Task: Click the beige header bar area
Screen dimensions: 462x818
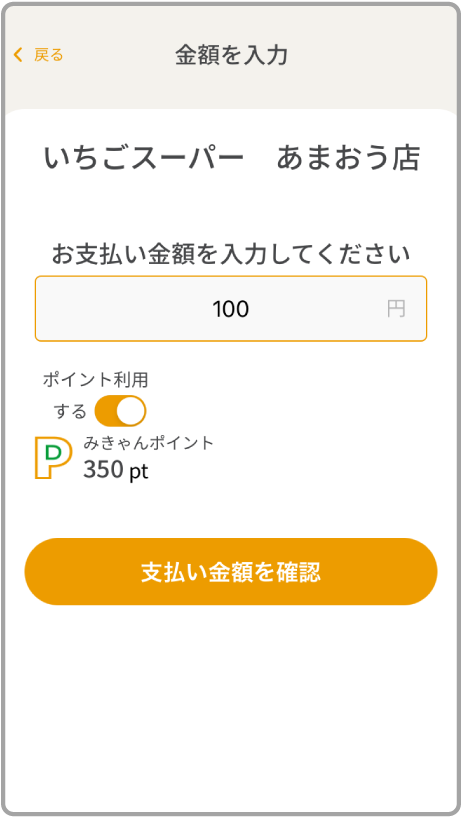Action: pos(231,55)
